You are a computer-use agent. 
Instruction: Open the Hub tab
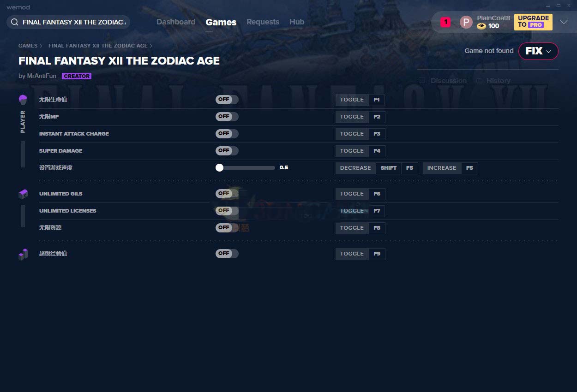click(x=297, y=22)
